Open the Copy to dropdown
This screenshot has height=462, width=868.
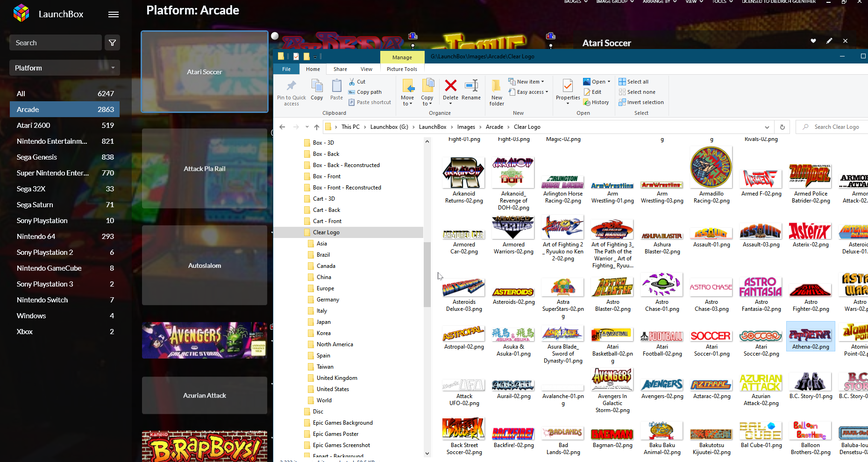point(427,101)
